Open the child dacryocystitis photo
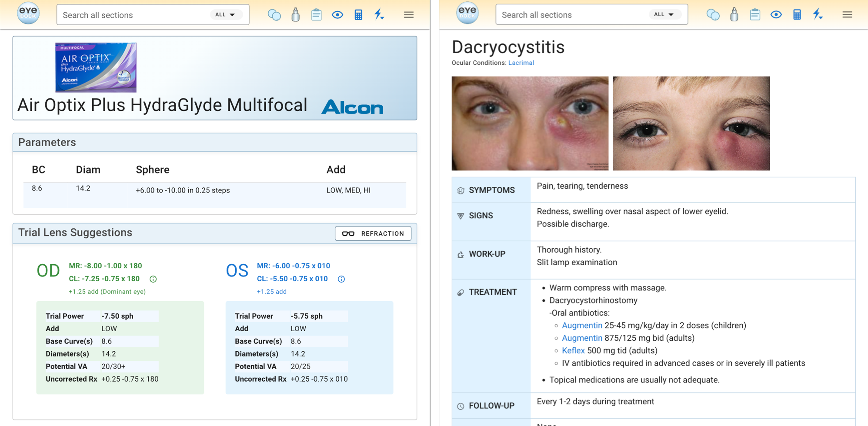Viewport: 868px width, 426px height. coord(691,123)
